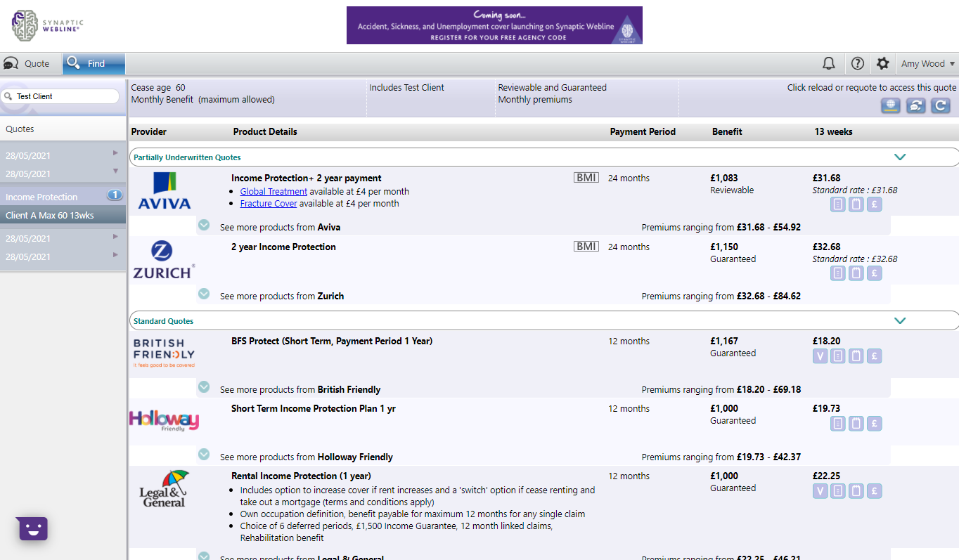The width and height of the screenshot is (959, 560).
Task: Open the Global Treatment link
Action: [273, 191]
